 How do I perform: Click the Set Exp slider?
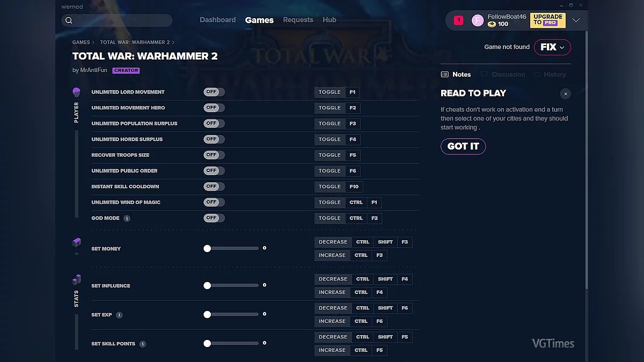point(232,314)
